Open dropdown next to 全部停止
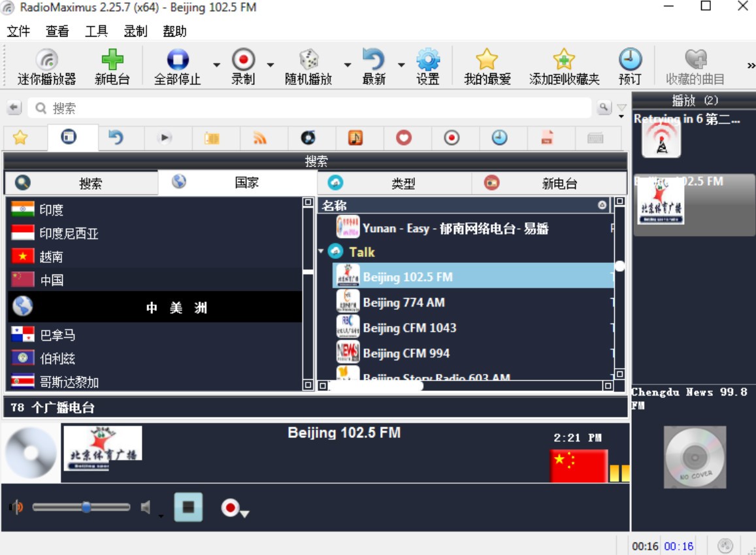Image resolution: width=756 pixels, height=555 pixels. coord(216,65)
